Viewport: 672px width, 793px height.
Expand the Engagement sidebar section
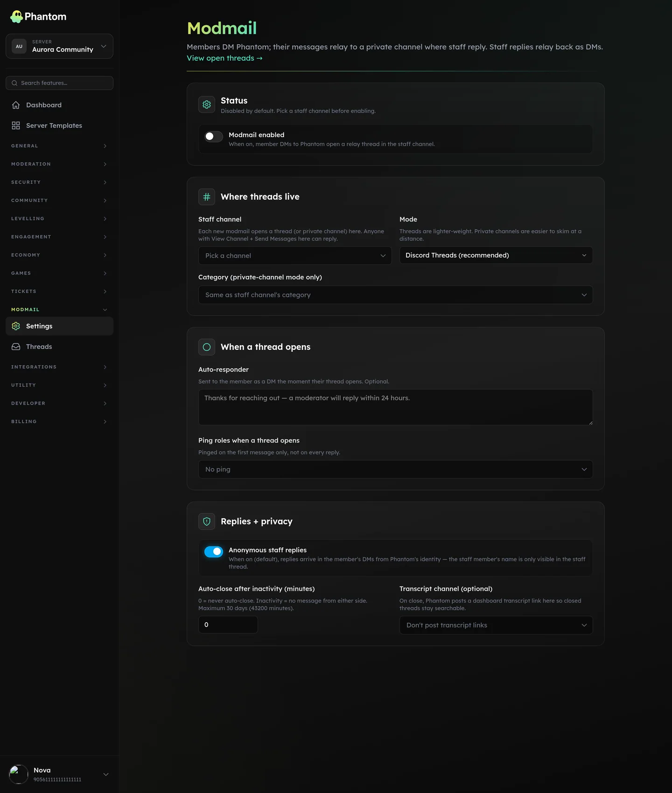(59, 237)
